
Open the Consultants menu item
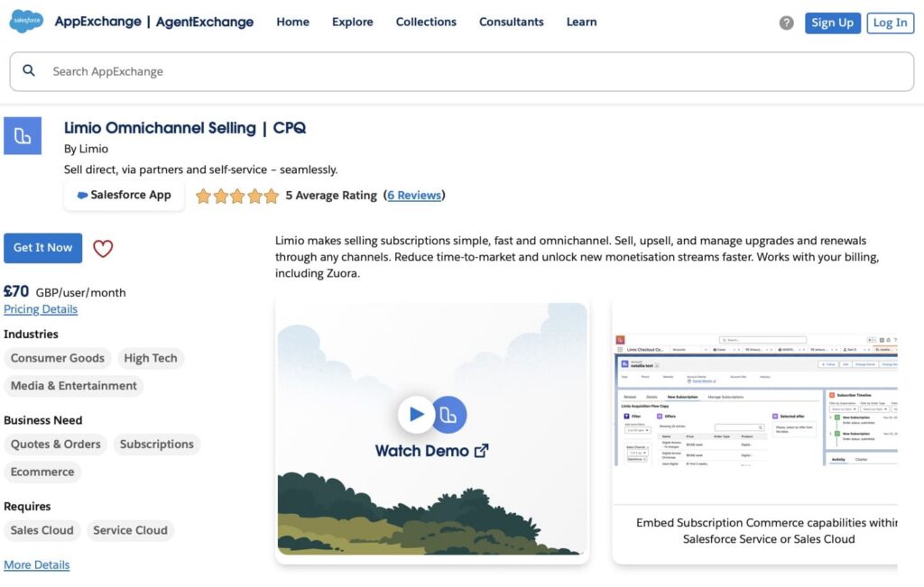coord(512,22)
